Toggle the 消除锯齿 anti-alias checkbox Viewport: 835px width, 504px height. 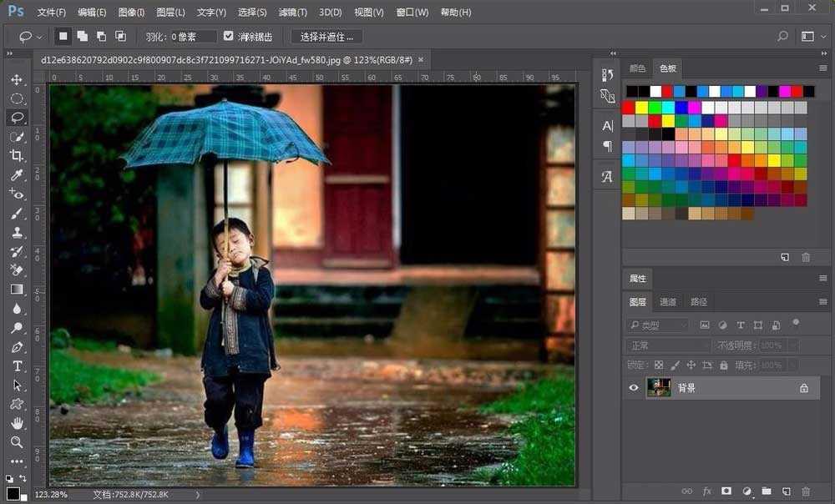[x=228, y=36]
